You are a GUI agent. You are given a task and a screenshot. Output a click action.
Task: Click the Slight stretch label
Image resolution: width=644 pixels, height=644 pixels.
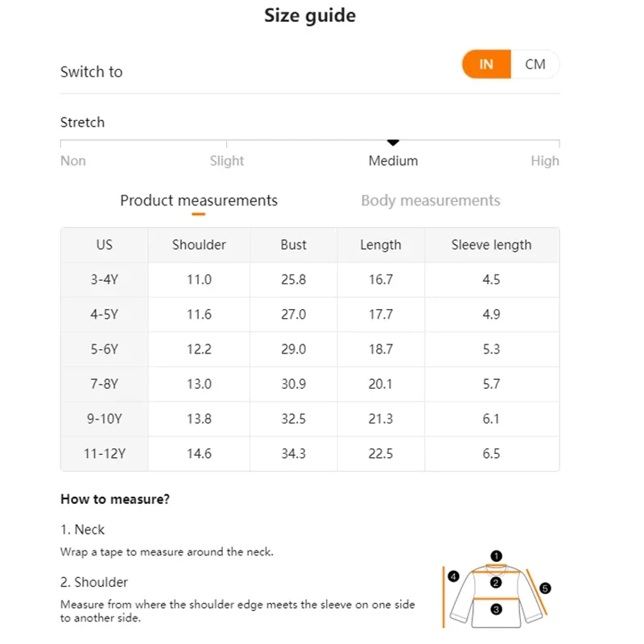[x=227, y=161]
